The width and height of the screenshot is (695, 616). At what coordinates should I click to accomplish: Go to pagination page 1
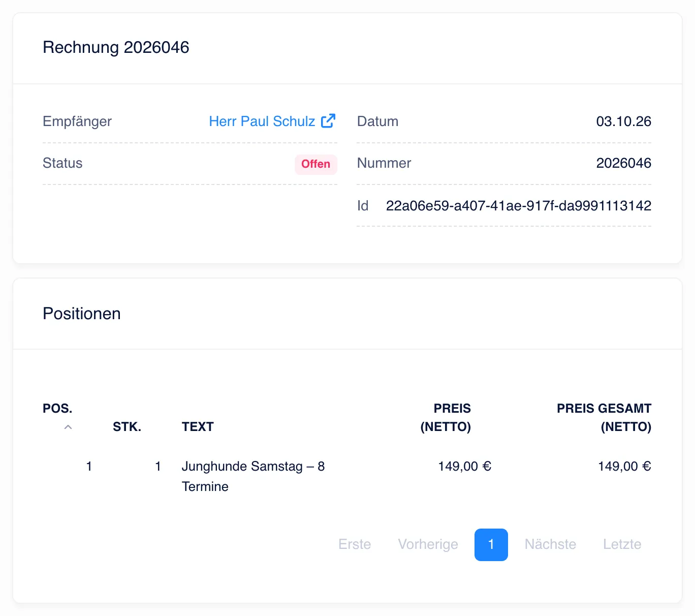pyautogui.click(x=491, y=544)
